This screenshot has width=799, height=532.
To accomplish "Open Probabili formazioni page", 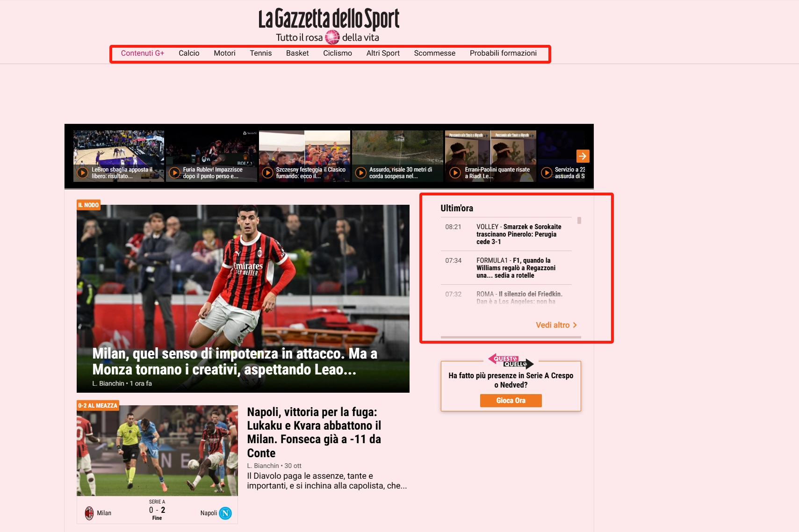I will coord(503,53).
